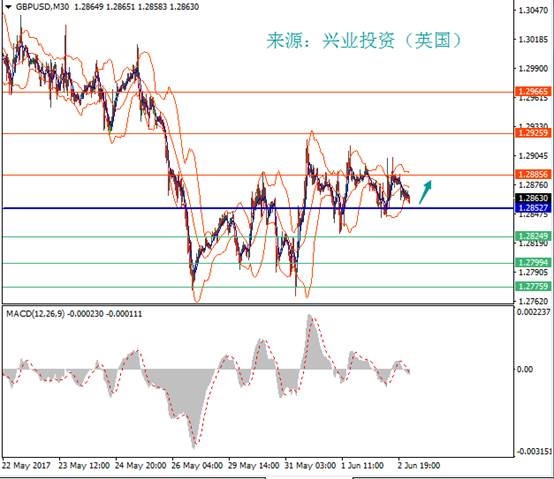The image size is (554, 479).
Task: Click the MACD(12,26,9) indicator label
Action: (x=35, y=314)
